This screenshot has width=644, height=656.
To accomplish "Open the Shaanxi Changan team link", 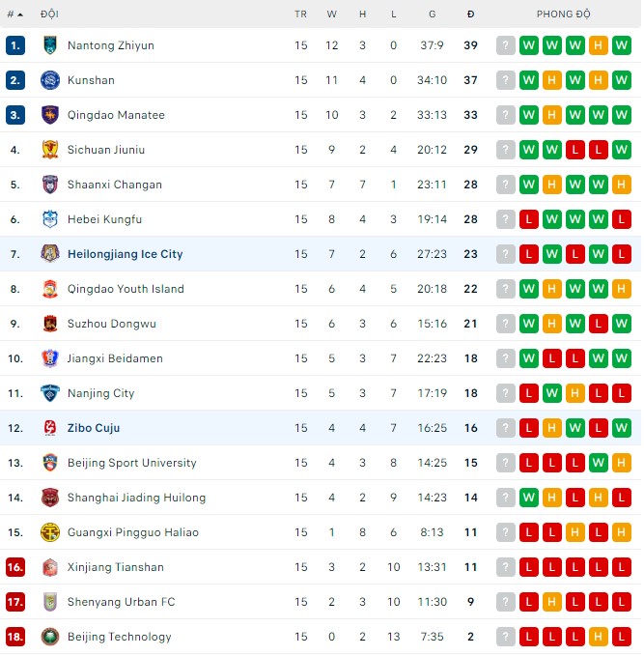I will (115, 185).
